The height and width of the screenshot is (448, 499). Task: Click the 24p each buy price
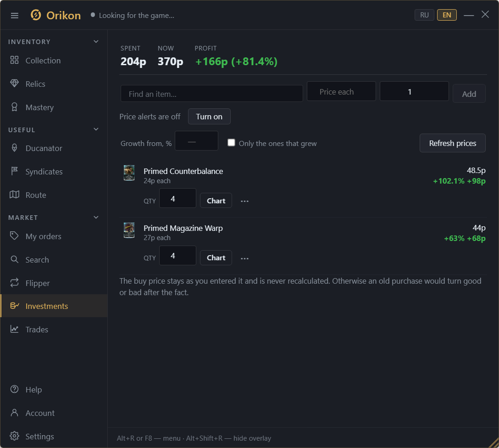click(x=157, y=180)
